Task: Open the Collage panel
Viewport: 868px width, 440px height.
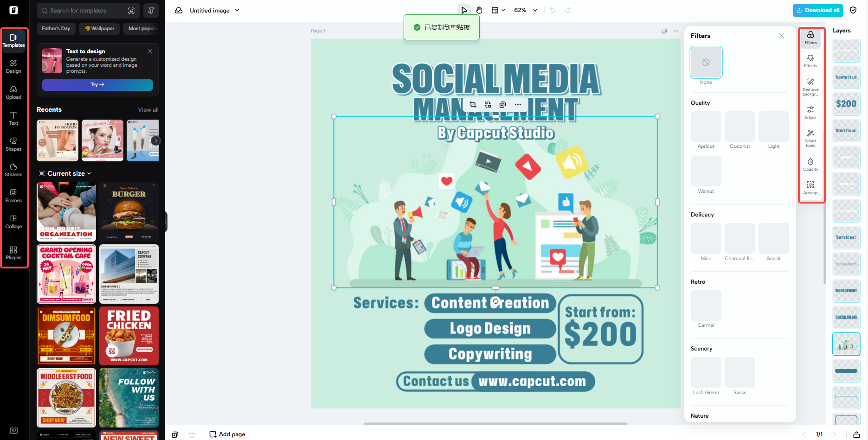Action: [14, 222]
